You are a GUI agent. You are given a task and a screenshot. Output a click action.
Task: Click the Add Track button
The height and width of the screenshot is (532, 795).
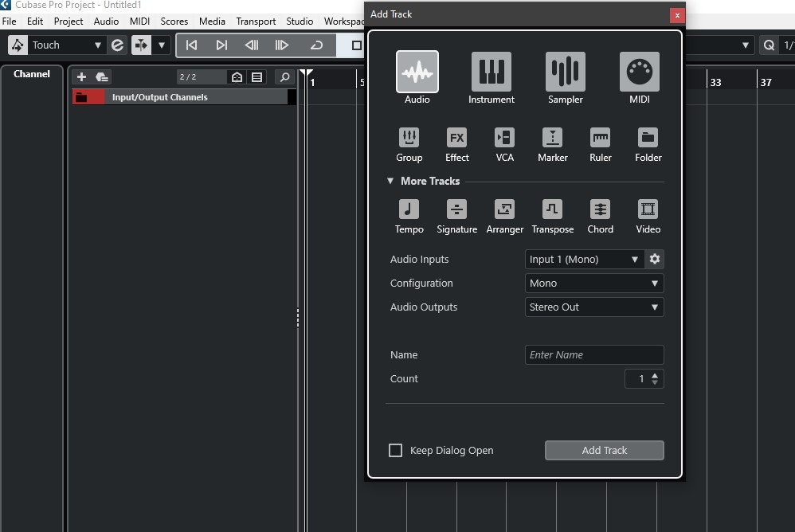(x=604, y=451)
